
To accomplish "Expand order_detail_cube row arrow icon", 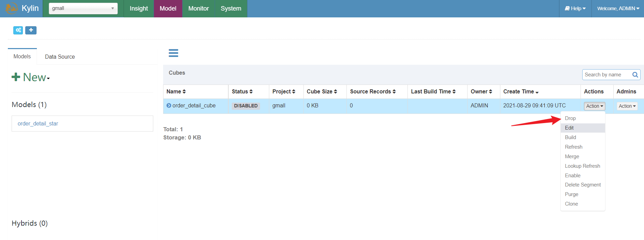I will pyautogui.click(x=169, y=106).
